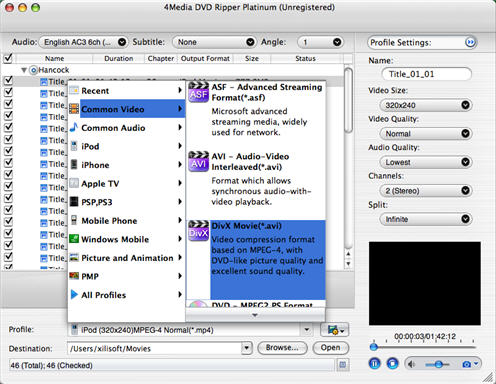Click the Browse... button

tap(282, 348)
